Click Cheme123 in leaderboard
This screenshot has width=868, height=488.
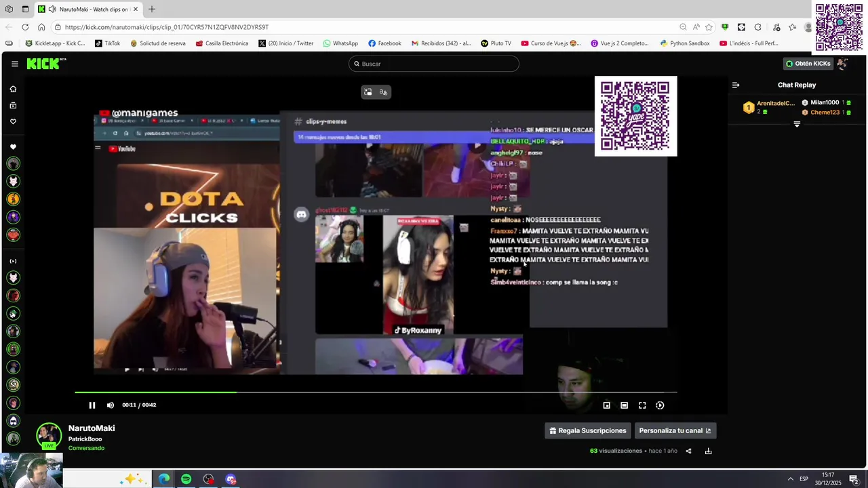click(825, 113)
